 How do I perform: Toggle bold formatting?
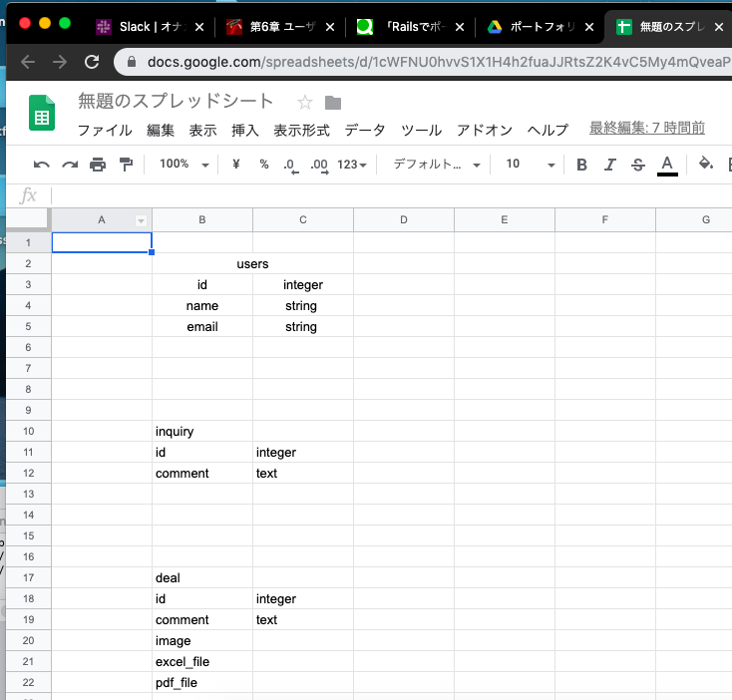[x=581, y=165]
